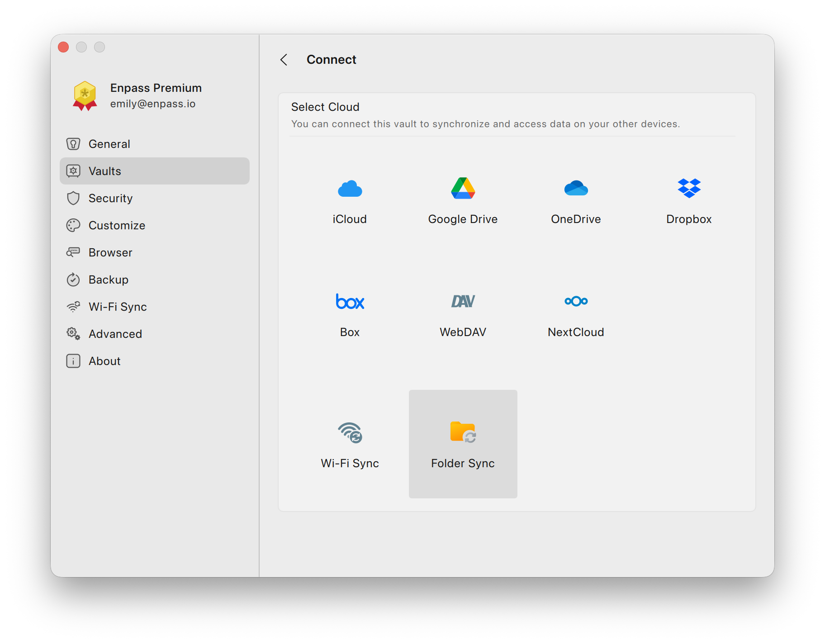Show the Advanced settings

pos(155,334)
